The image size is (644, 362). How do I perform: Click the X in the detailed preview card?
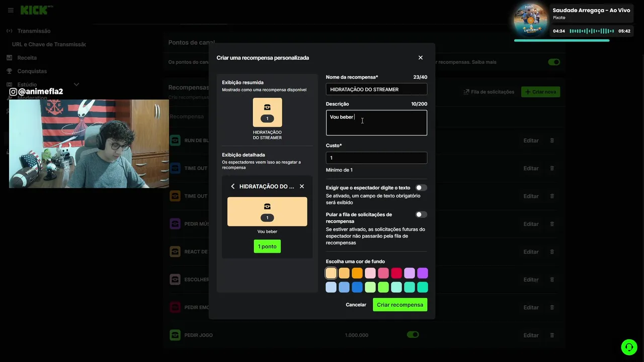(302, 187)
